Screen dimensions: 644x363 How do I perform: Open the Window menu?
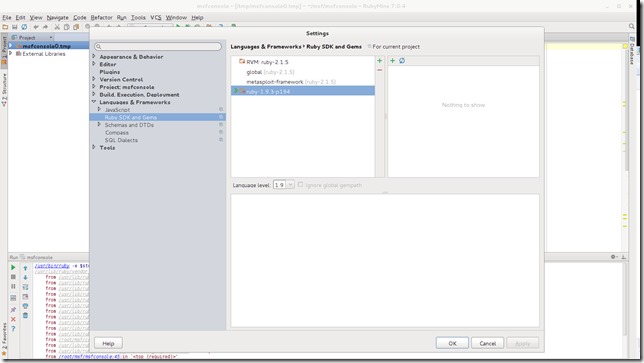click(176, 18)
